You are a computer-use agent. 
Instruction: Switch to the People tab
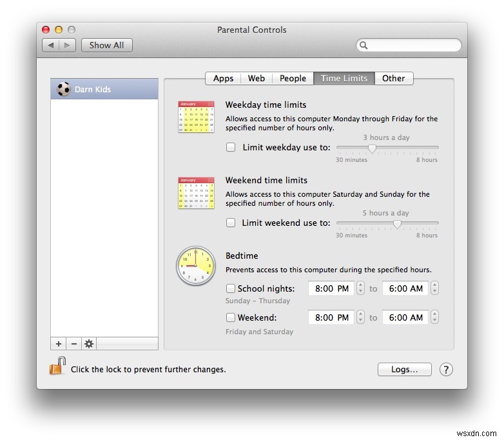293,78
